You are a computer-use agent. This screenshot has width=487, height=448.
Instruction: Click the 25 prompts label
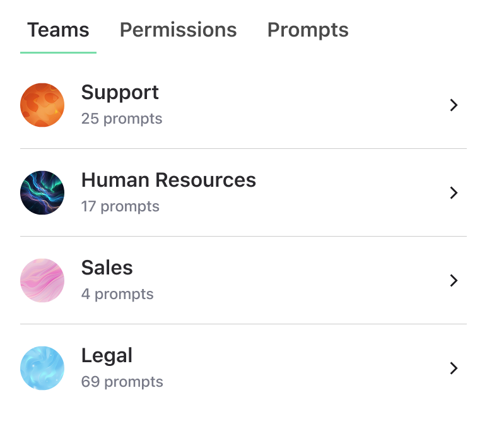122,119
